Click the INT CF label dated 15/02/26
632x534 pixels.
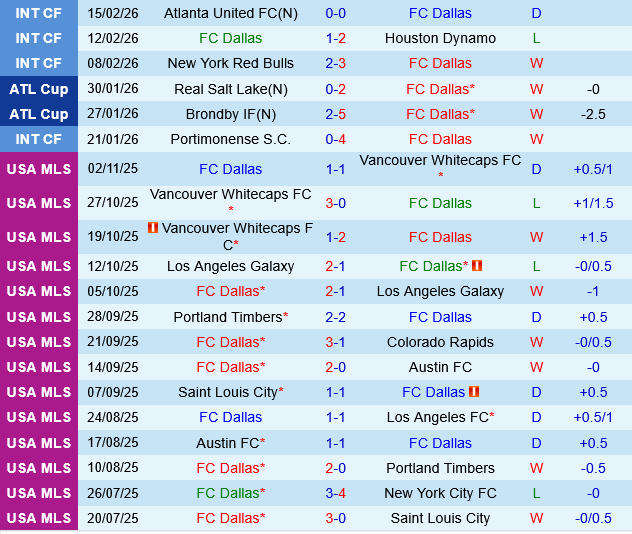(39, 13)
